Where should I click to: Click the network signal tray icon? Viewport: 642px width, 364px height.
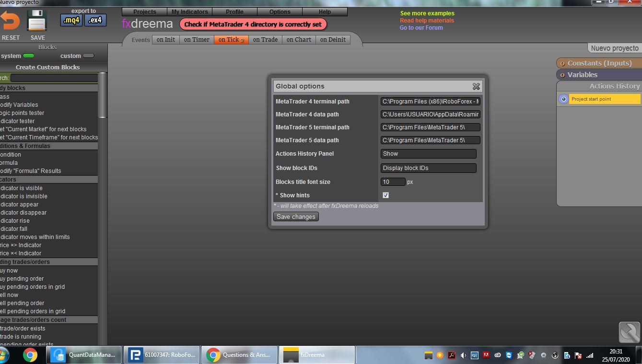pos(590,355)
